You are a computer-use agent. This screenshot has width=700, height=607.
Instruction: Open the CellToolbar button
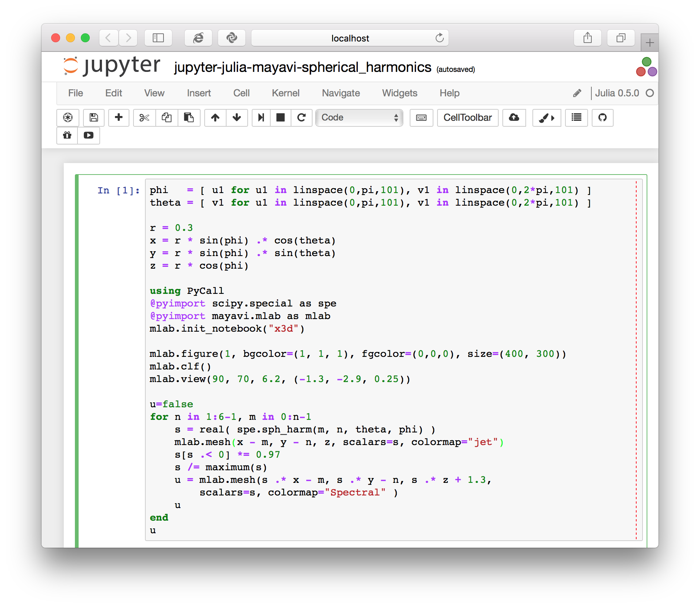pos(468,117)
